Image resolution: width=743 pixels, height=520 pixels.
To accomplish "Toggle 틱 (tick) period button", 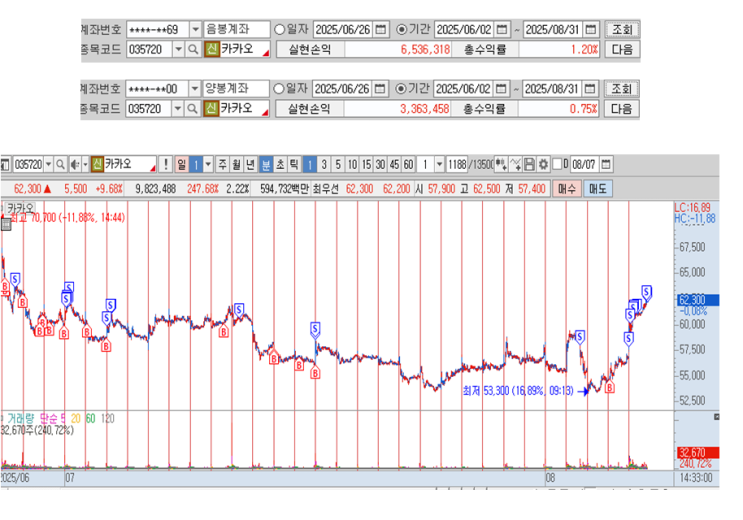I will click(x=294, y=164).
